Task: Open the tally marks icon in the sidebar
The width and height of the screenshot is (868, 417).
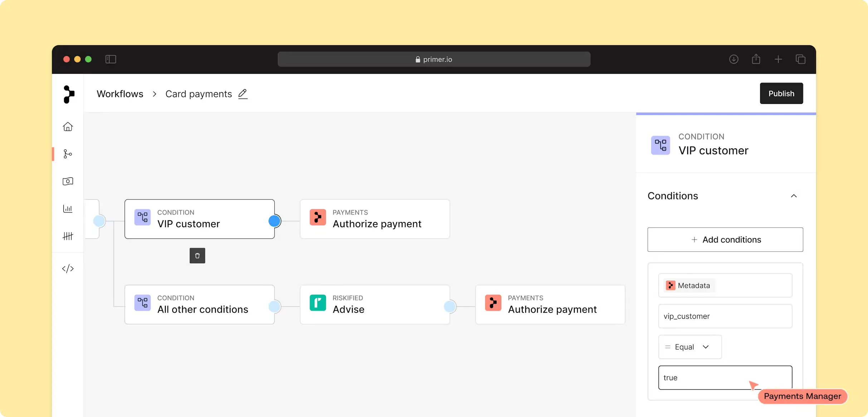Action: (x=68, y=236)
